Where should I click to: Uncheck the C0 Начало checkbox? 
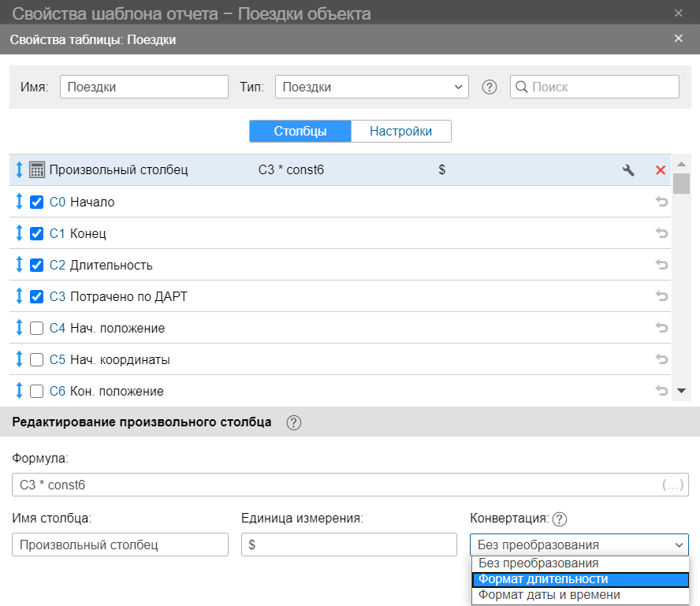pos(36,202)
